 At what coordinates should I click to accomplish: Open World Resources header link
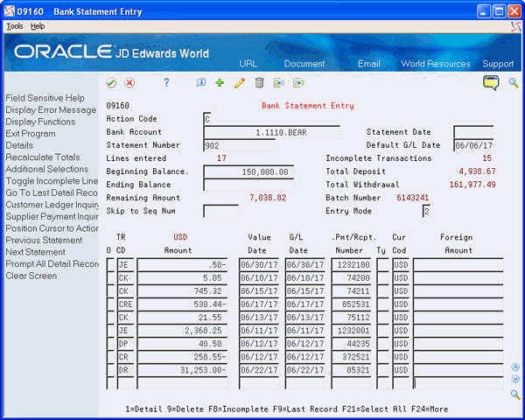436,64
